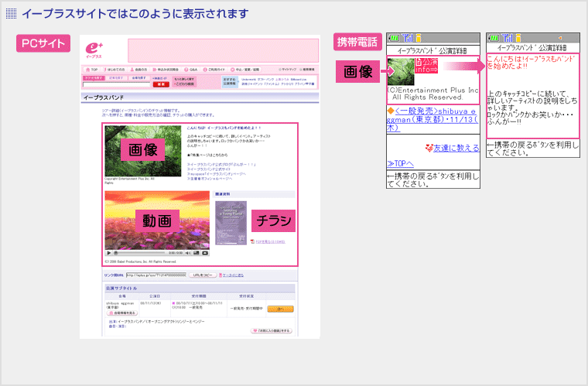This screenshot has width=588, height=386.
Task: Click the fourth blue link below the feature text
Action: tap(210, 179)
